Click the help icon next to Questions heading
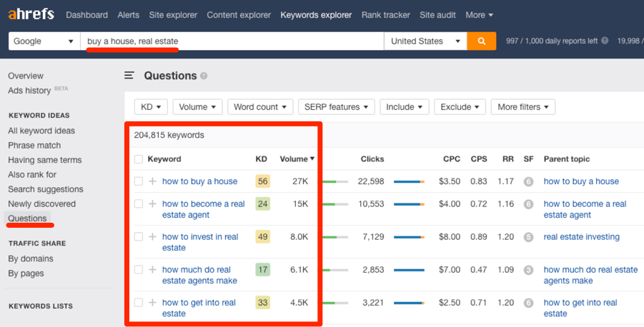Viewport: 644px width, 327px height. 204,76
